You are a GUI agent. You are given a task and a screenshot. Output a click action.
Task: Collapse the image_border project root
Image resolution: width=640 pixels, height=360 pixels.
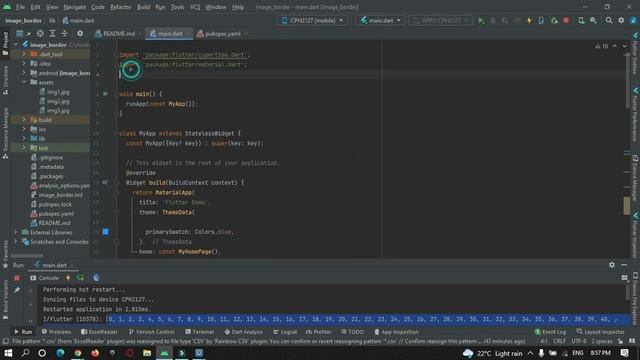pos(16,44)
